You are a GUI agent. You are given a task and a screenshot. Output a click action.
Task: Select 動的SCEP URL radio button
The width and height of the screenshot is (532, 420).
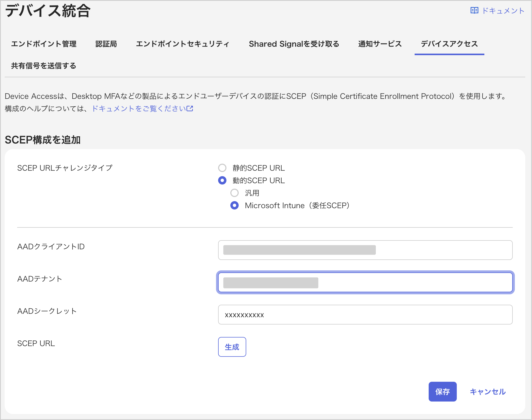222,180
